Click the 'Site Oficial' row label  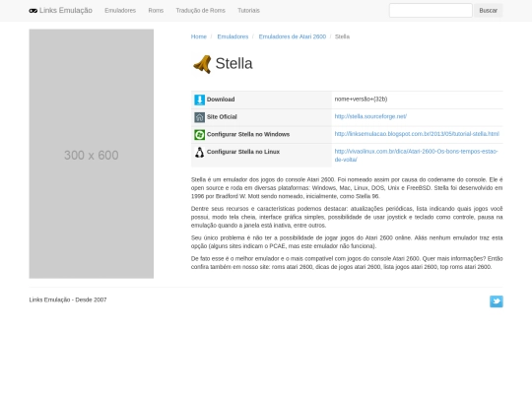pyautogui.click(x=222, y=116)
